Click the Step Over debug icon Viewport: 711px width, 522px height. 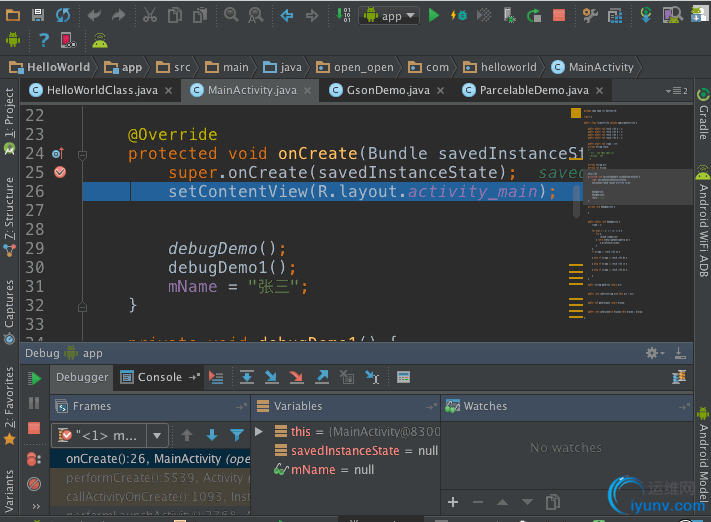click(247, 377)
